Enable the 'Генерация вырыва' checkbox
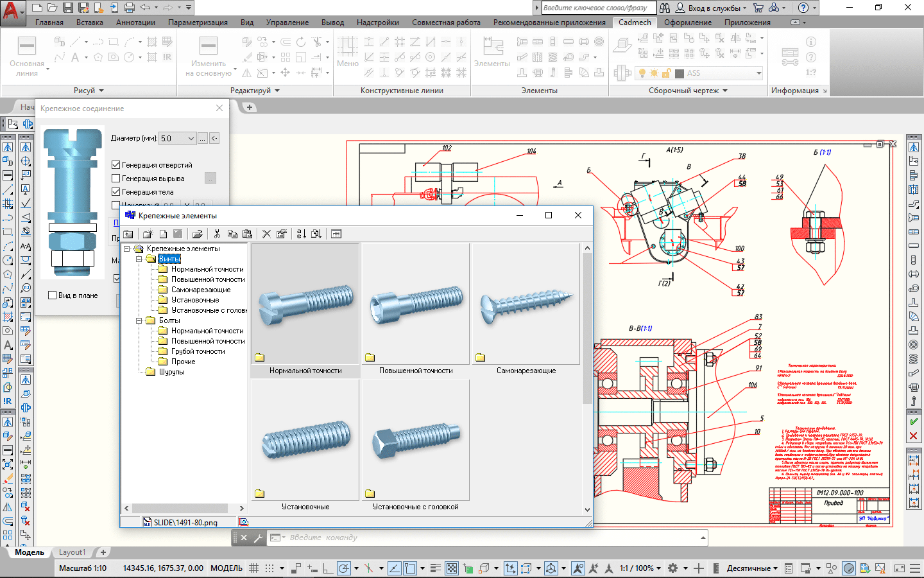This screenshot has width=924, height=578. [x=116, y=179]
